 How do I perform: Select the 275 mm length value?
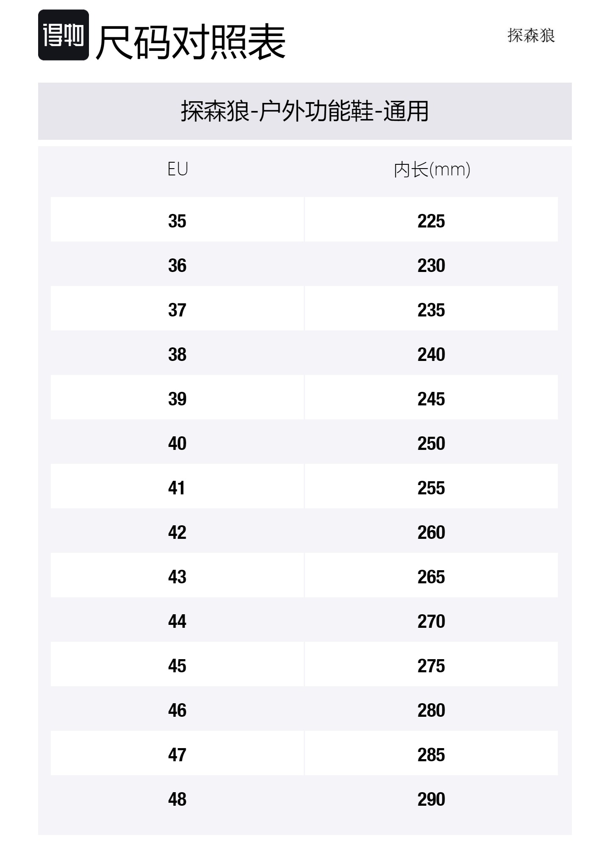(x=431, y=666)
